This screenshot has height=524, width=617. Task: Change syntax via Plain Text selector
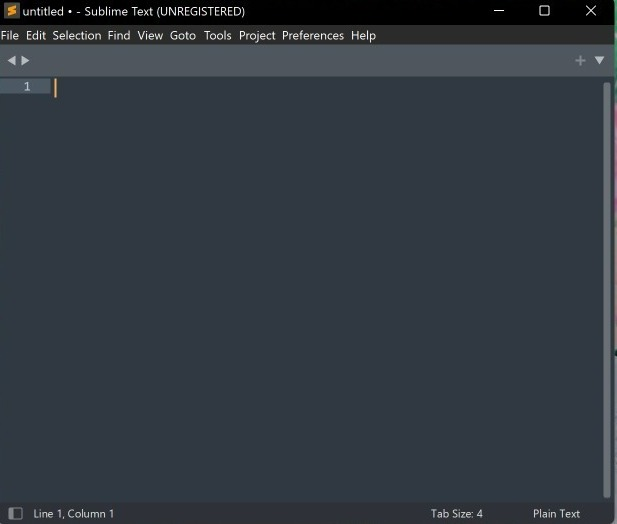tap(556, 513)
